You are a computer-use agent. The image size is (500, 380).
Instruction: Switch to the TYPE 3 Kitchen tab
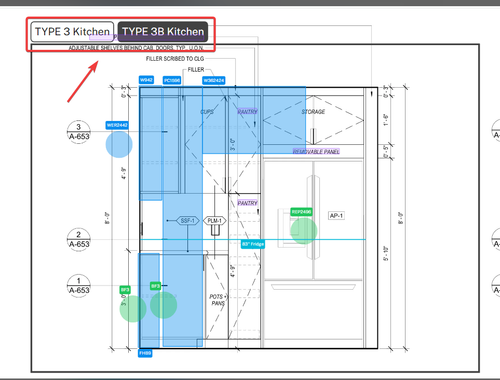72,32
